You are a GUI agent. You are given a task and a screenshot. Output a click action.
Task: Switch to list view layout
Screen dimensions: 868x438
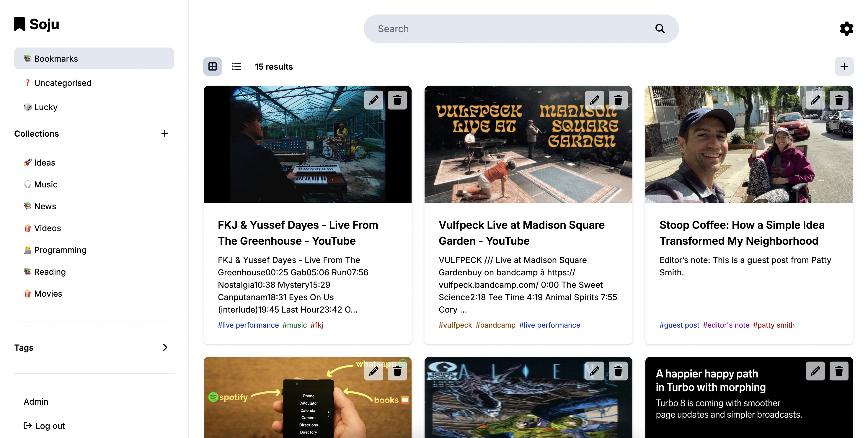[236, 66]
